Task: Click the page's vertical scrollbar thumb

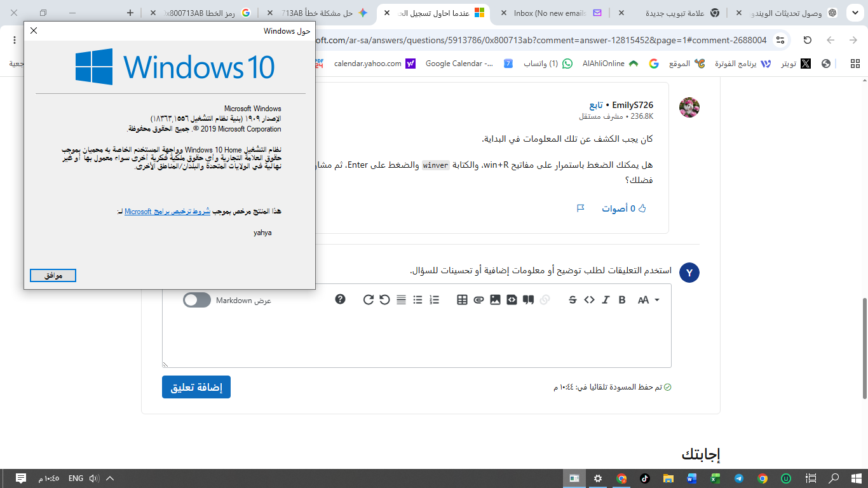Action: point(864,348)
